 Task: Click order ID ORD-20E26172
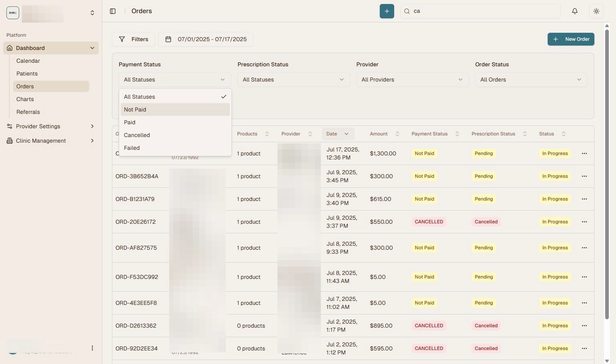(136, 222)
